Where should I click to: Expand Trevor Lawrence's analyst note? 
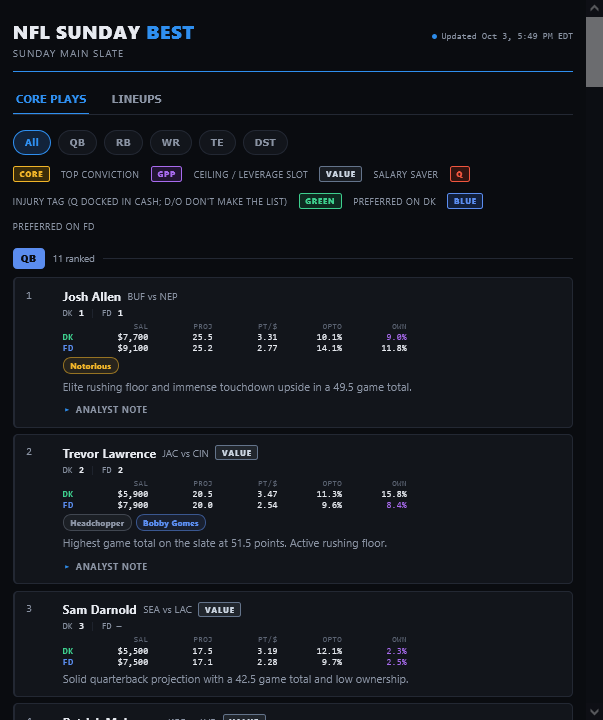[x=106, y=567]
